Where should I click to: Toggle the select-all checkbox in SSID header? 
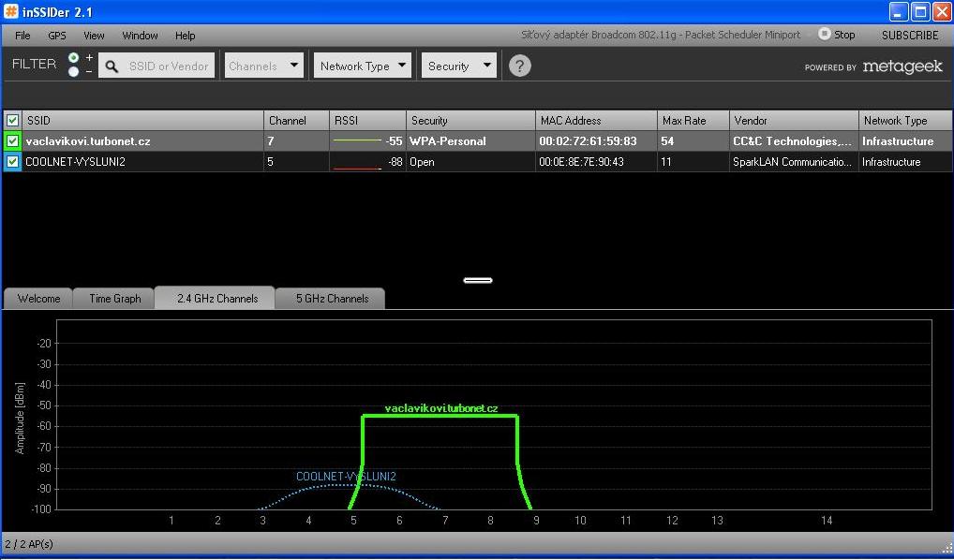[12, 121]
